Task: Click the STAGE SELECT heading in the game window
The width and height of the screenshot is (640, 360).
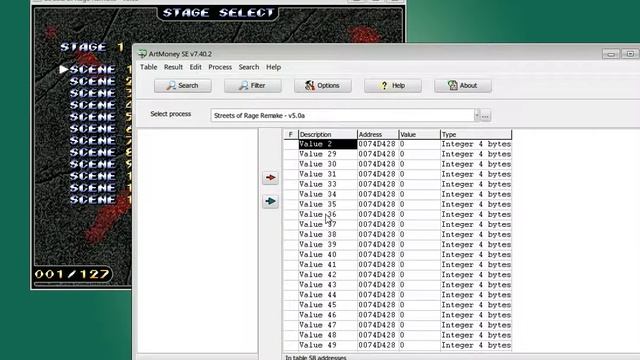Action: (x=218, y=13)
